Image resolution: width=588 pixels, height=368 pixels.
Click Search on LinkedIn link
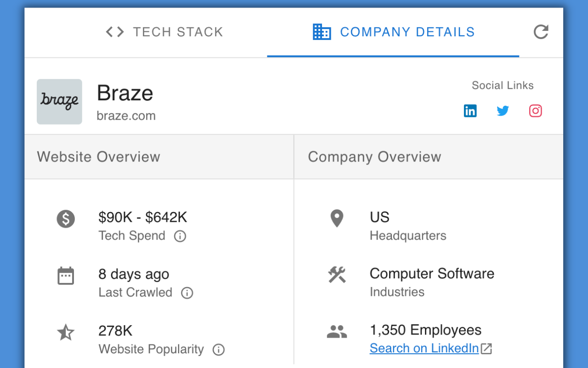click(x=425, y=348)
